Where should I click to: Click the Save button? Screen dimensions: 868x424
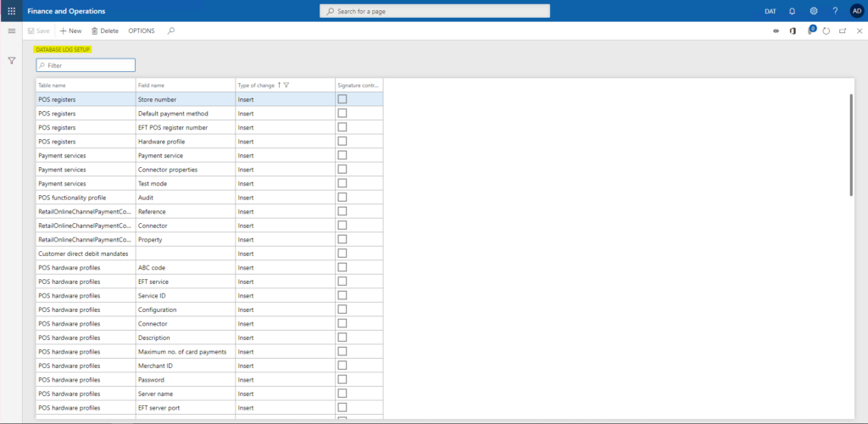[39, 31]
